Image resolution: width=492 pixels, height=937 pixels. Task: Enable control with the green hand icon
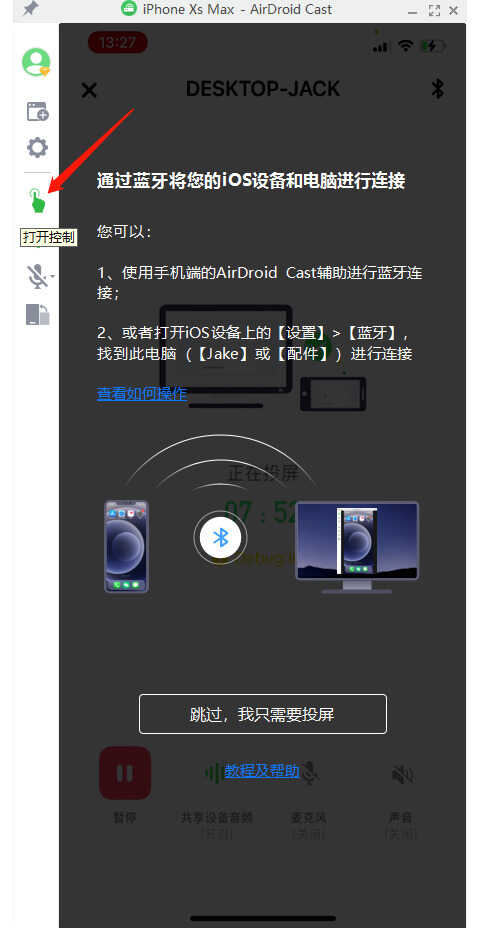37,200
